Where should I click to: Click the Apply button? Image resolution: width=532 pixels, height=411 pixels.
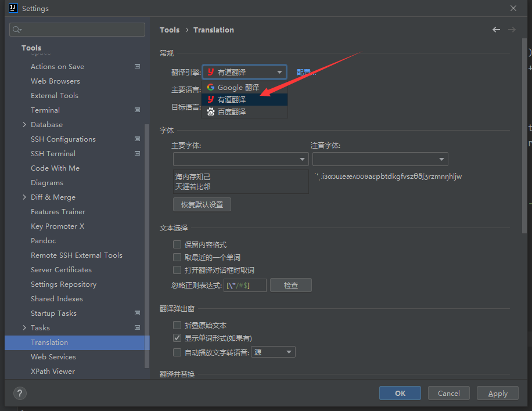pos(497,393)
